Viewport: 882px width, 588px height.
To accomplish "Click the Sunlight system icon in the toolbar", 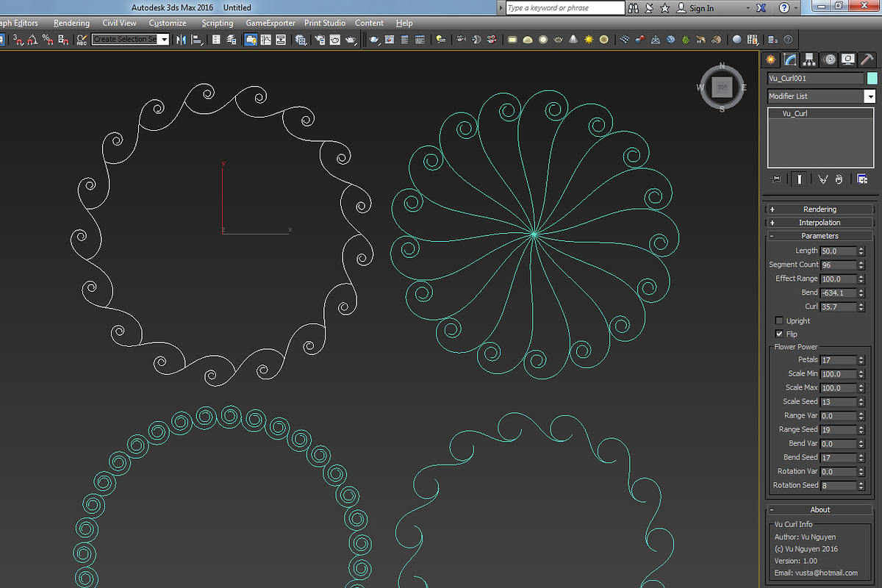I will coord(589,39).
